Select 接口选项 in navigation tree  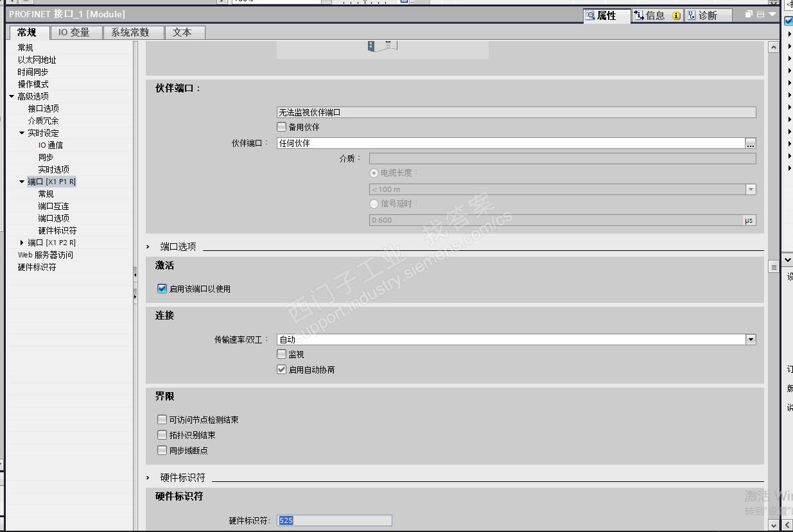[x=43, y=108]
